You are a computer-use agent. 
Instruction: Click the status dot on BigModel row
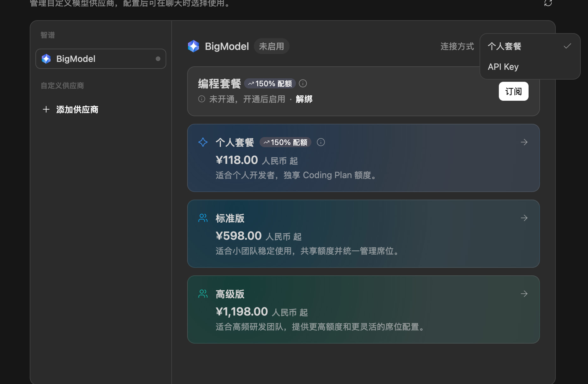tap(158, 59)
